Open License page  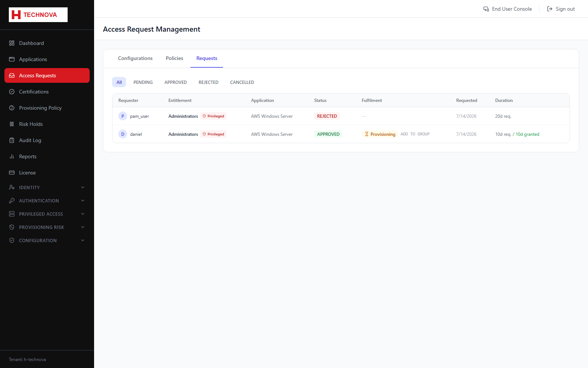pos(47,173)
